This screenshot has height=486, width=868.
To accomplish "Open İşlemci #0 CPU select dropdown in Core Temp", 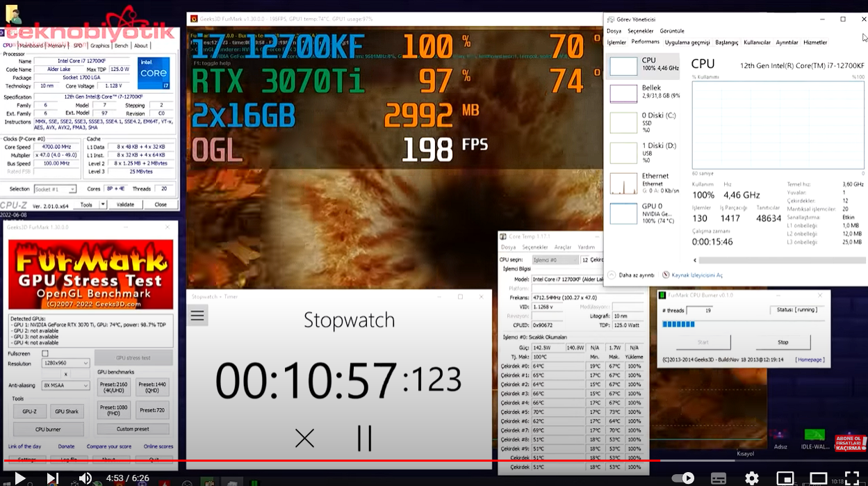I will (x=555, y=259).
